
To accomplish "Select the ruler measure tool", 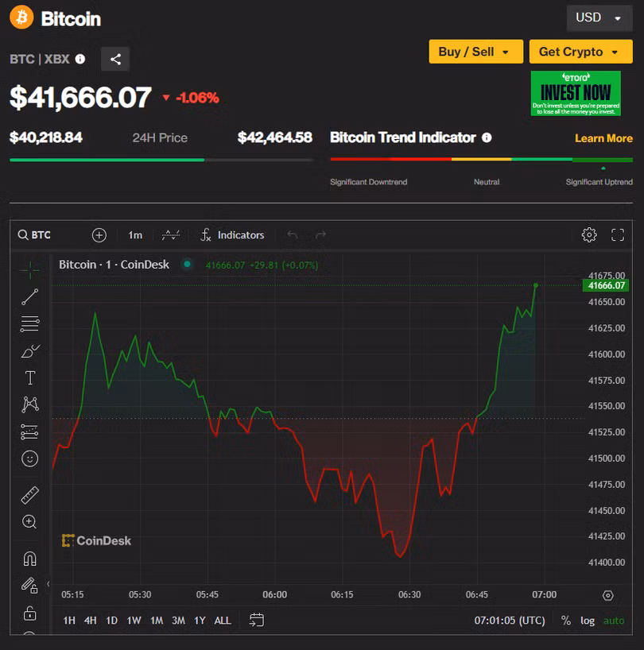I will pyautogui.click(x=29, y=496).
